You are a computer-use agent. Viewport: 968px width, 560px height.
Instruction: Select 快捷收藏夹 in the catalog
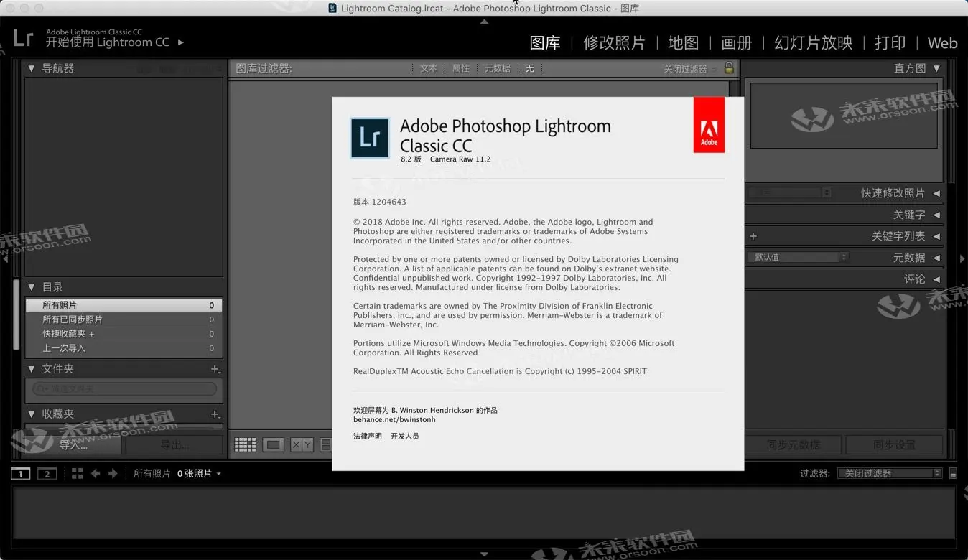(124, 334)
